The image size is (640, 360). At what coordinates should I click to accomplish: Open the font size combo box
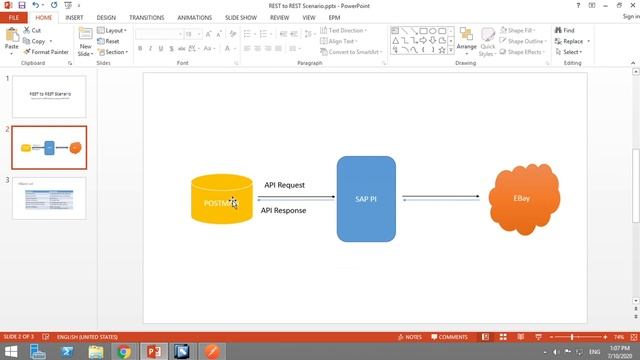pyautogui.click(x=193, y=34)
